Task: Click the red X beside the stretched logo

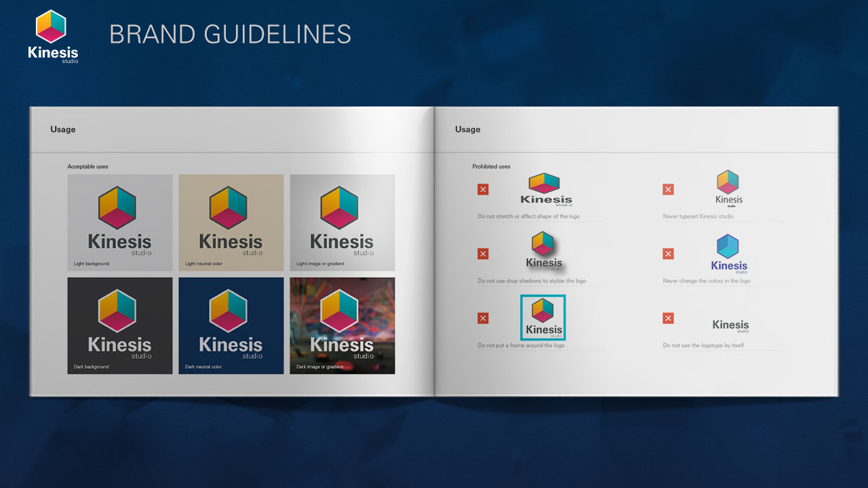Action: pyautogui.click(x=483, y=189)
